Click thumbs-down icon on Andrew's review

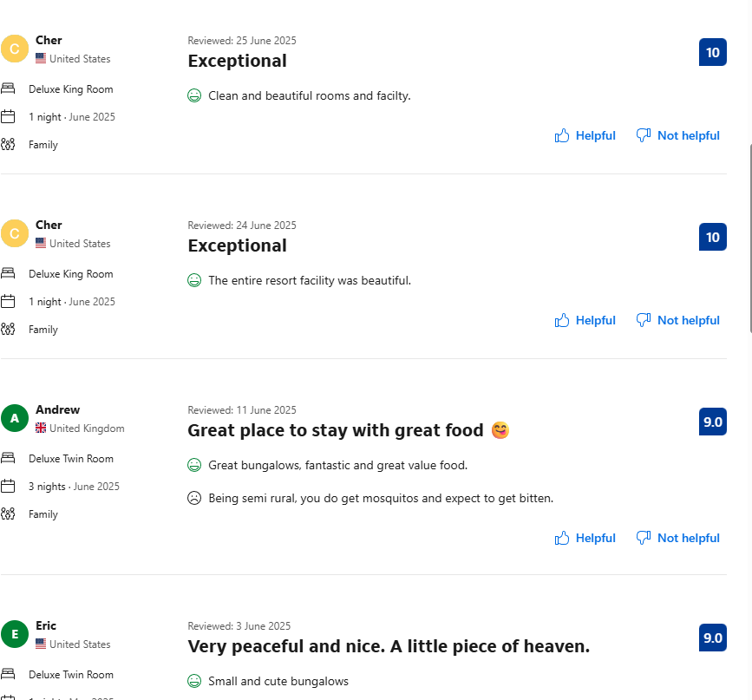pos(644,538)
